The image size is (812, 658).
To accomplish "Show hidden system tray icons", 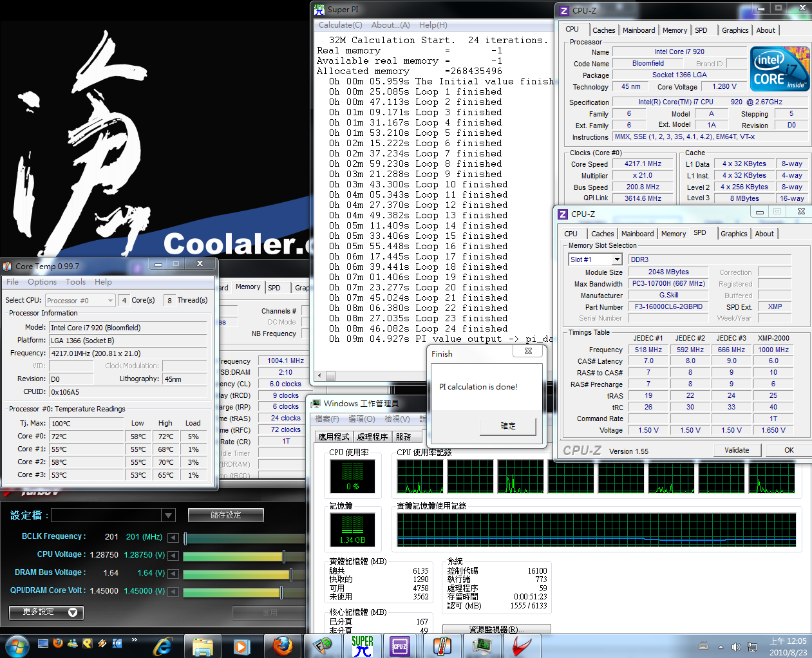I will pyautogui.click(x=721, y=647).
